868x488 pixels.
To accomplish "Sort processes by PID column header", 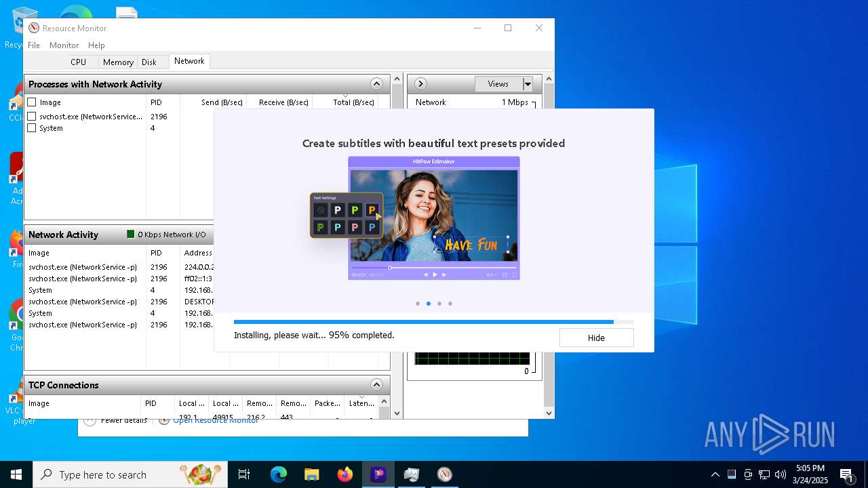I will (163, 102).
